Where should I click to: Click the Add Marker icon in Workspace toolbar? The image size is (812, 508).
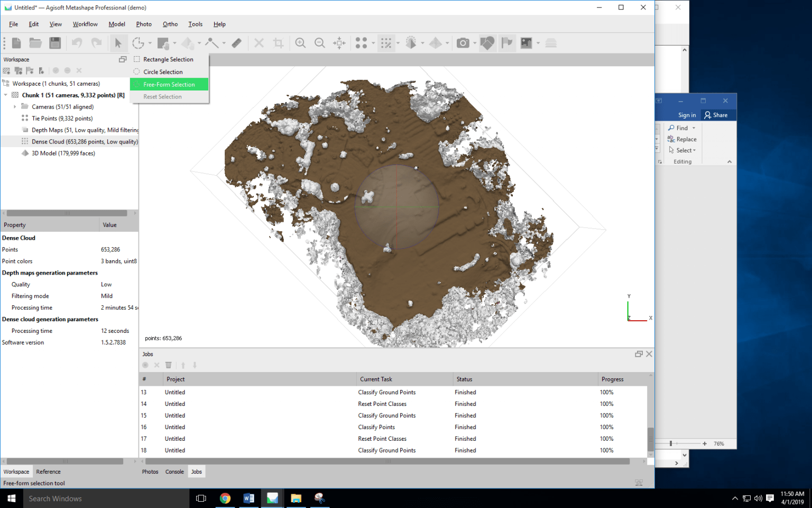pos(29,70)
